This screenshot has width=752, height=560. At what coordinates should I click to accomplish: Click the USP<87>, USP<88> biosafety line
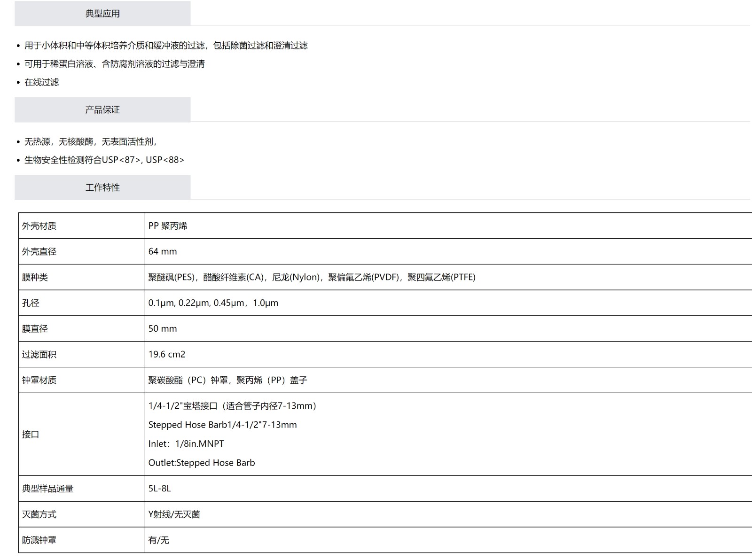coord(104,160)
